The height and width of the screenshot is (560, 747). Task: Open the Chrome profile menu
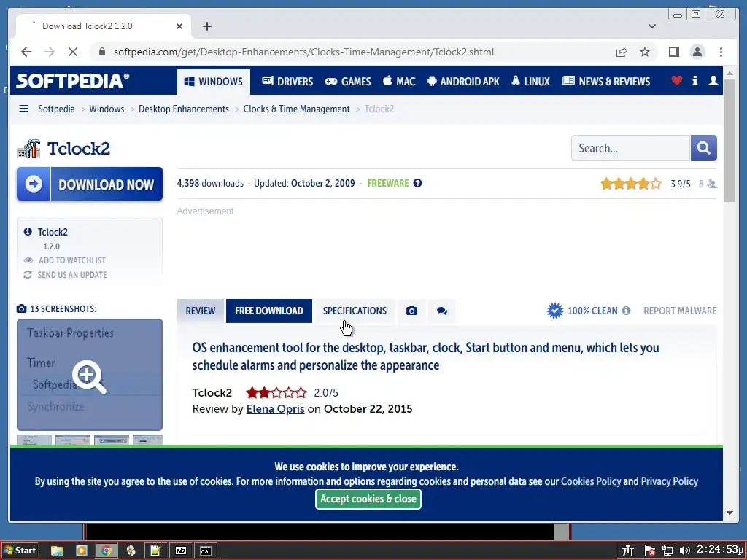[x=697, y=52]
